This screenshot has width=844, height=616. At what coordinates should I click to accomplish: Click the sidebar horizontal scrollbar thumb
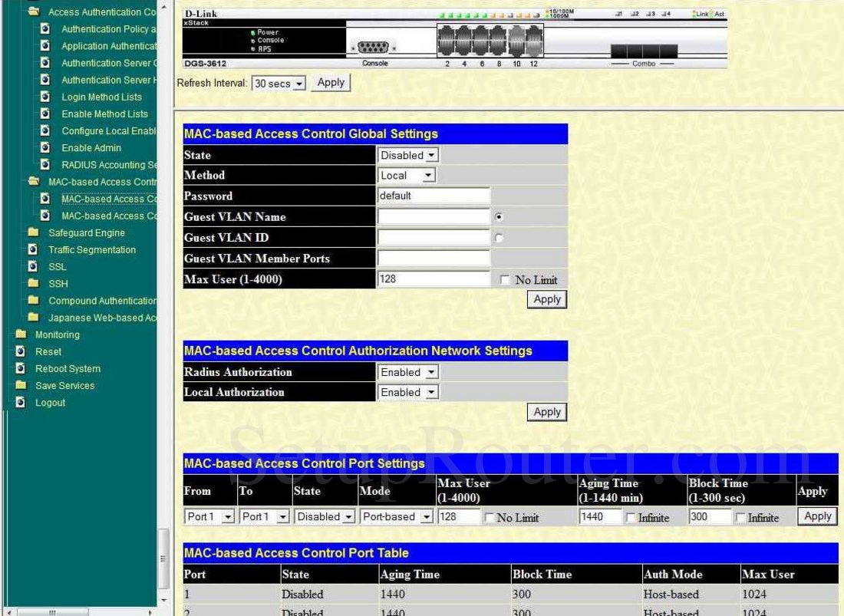pos(53,612)
